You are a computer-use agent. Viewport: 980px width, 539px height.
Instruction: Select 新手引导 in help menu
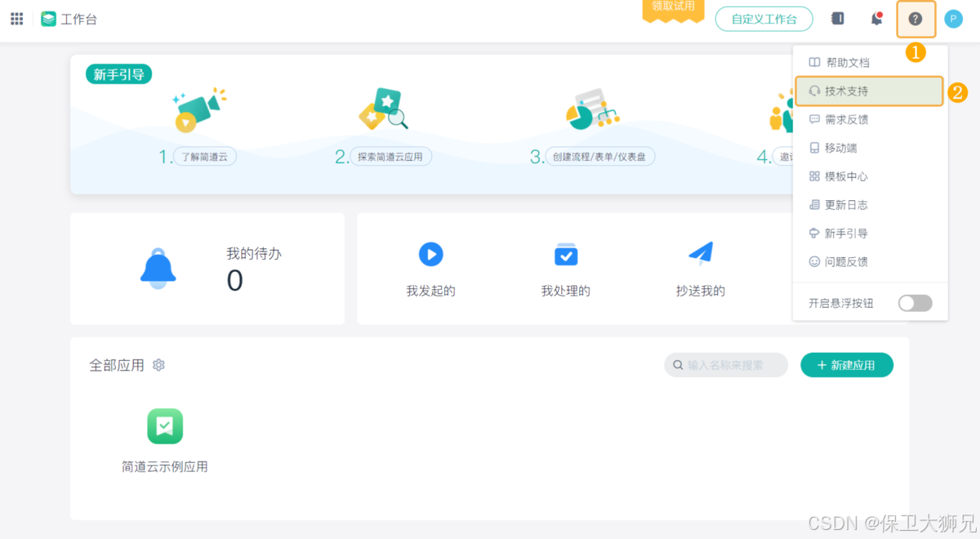870,234
